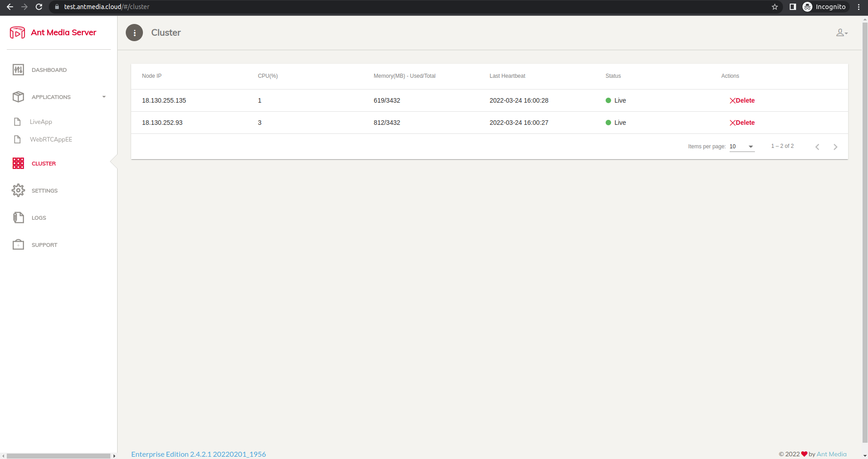868x459 pixels.
Task: Open the user account menu icon
Action: point(842,33)
